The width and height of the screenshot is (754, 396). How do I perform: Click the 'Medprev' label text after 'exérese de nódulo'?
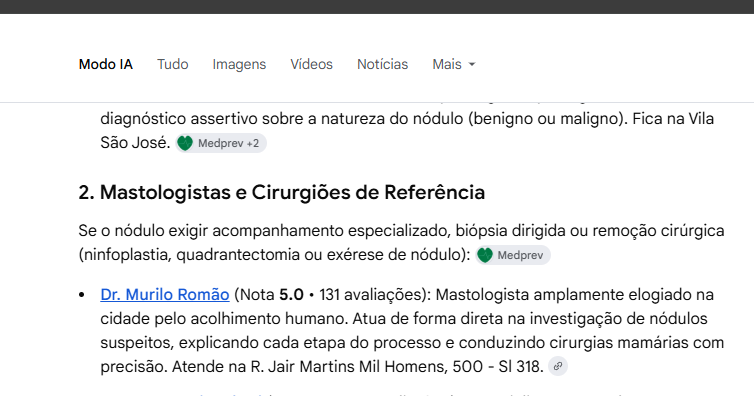[520, 255]
